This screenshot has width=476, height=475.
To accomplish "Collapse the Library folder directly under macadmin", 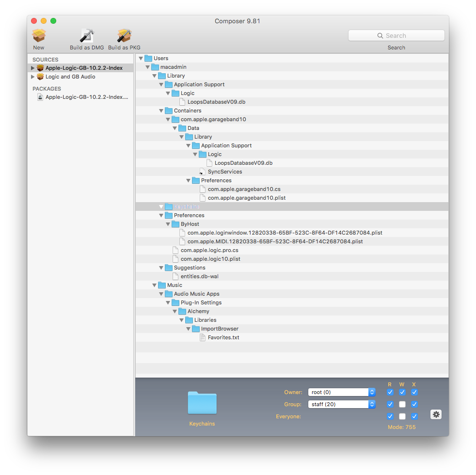I will [x=155, y=76].
